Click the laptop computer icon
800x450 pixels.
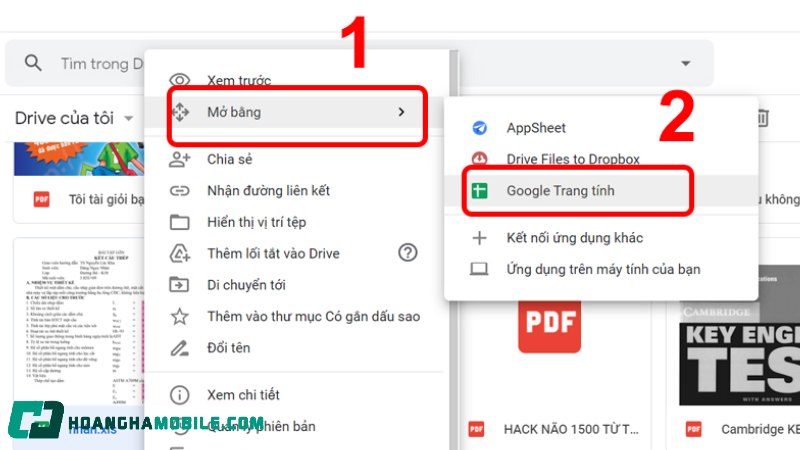[479, 269]
